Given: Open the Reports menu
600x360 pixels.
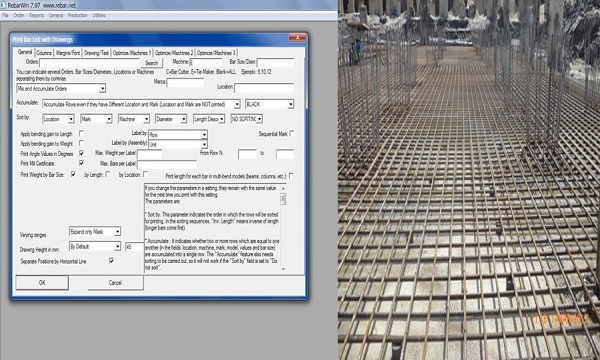Looking at the screenshot, I should pos(36,15).
